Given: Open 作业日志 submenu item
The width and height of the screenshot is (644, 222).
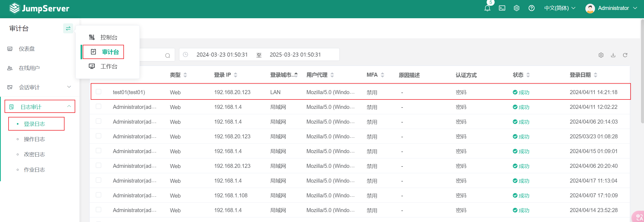Looking at the screenshot, I should [35, 170].
